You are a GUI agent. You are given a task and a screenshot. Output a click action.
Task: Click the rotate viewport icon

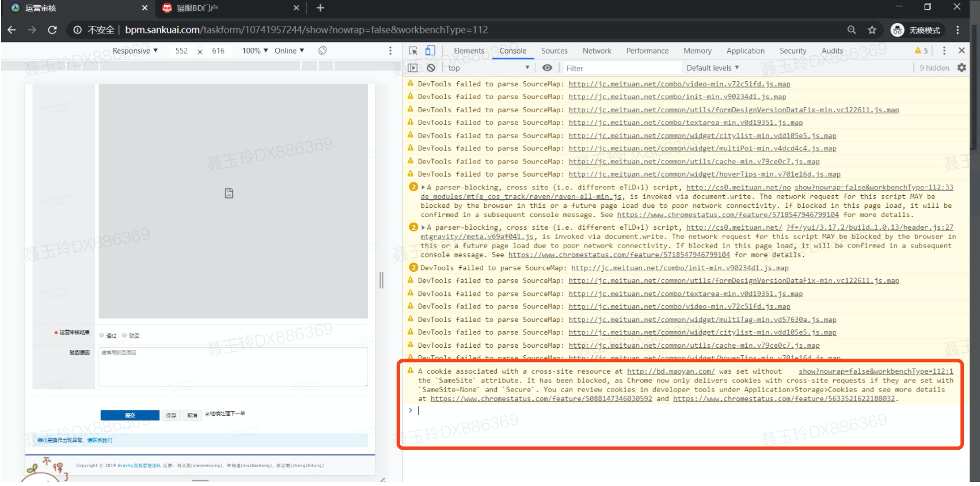click(x=322, y=51)
